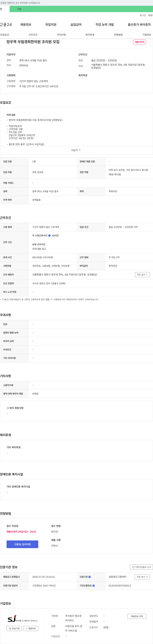Viewport: 153px width, 644px height.
Task: Jump to the 복리후생 section tab
Action: pyautogui.click(x=90, y=35)
